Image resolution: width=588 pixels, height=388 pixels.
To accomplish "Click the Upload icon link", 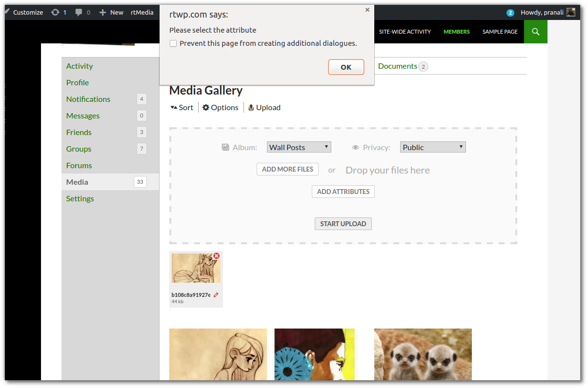I will 264,108.
